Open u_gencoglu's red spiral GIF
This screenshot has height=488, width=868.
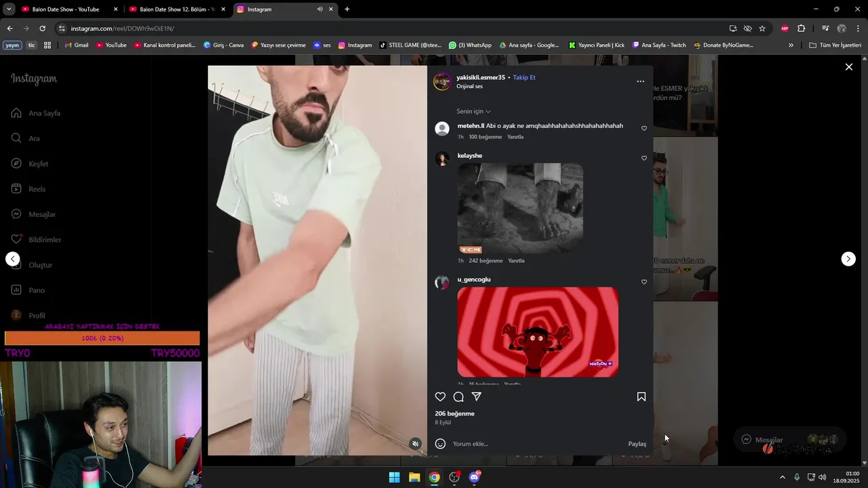(x=538, y=332)
